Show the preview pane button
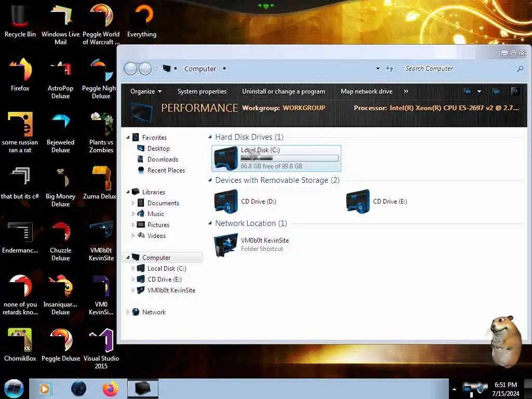The image size is (532, 399). (496, 91)
